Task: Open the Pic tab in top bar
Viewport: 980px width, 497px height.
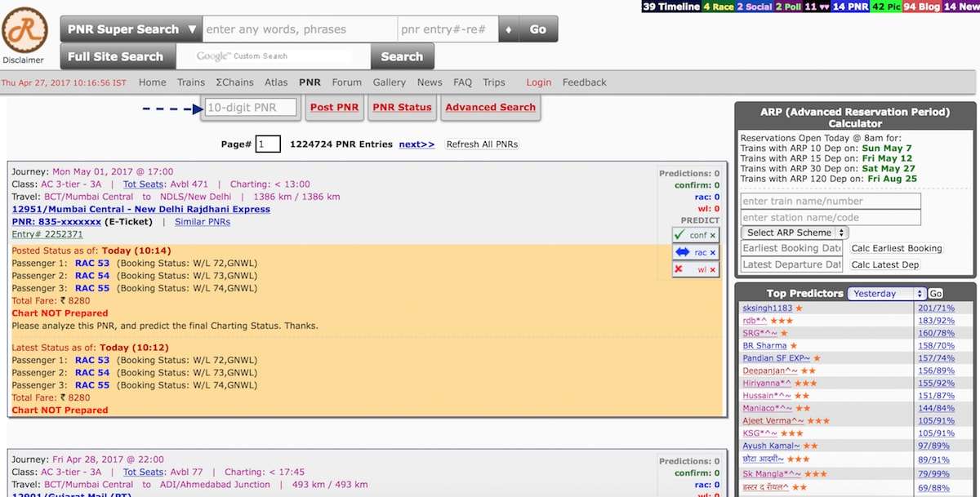Action: tap(886, 7)
